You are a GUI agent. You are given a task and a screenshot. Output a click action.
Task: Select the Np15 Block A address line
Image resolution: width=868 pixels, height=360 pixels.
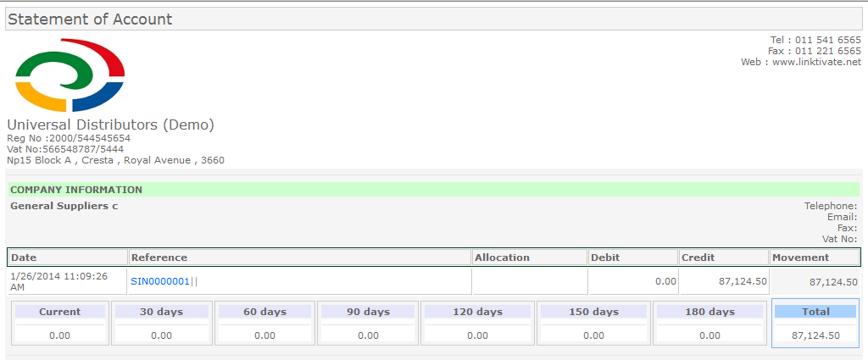(115, 160)
